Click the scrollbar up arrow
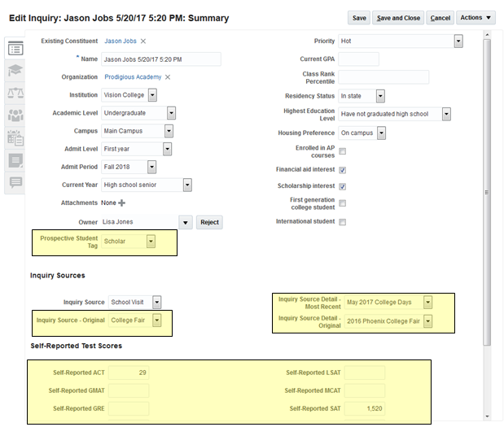 pos(487,34)
